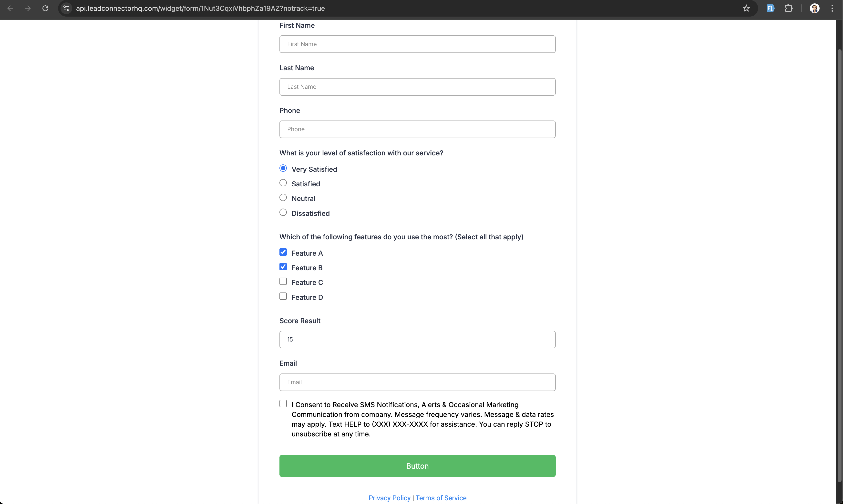843x504 pixels.
Task: Click the back navigation arrow
Action: [10, 8]
